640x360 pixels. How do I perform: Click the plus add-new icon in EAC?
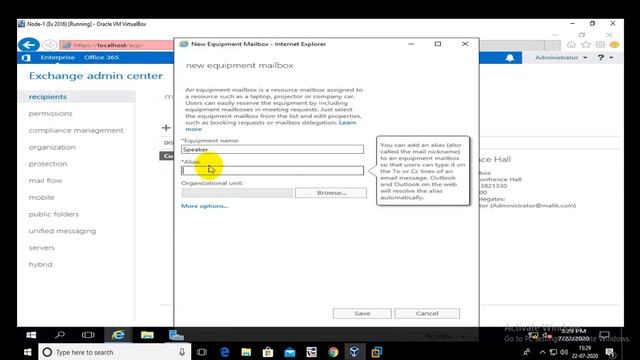click(x=166, y=128)
